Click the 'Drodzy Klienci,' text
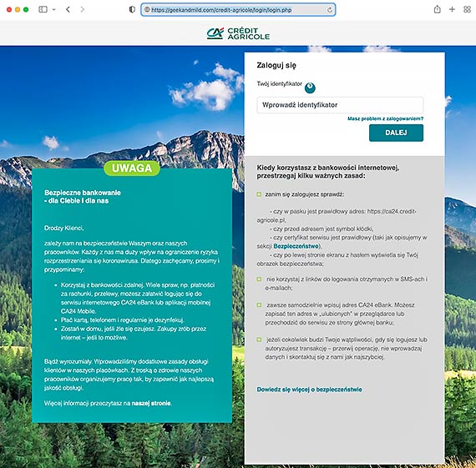The height and width of the screenshot is (468, 476). pyautogui.click(x=63, y=228)
